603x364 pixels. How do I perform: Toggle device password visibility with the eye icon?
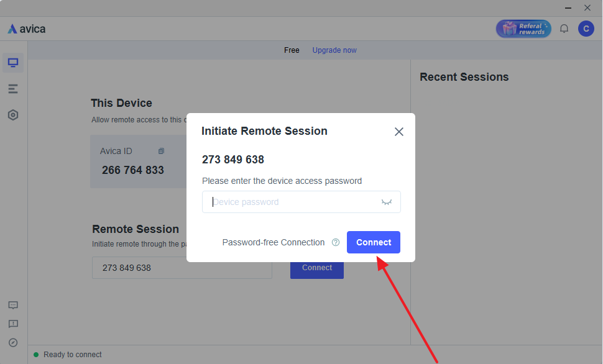pyautogui.click(x=387, y=201)
